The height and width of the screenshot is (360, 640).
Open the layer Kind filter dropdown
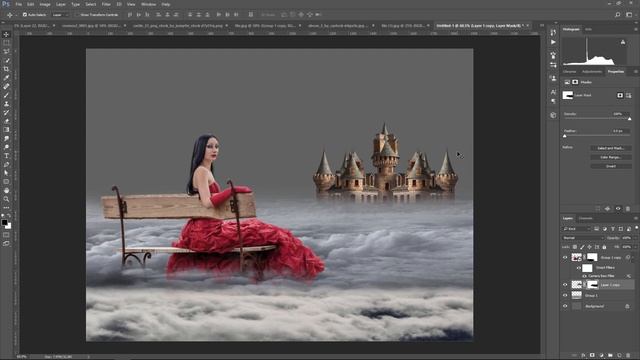(577, 229)
